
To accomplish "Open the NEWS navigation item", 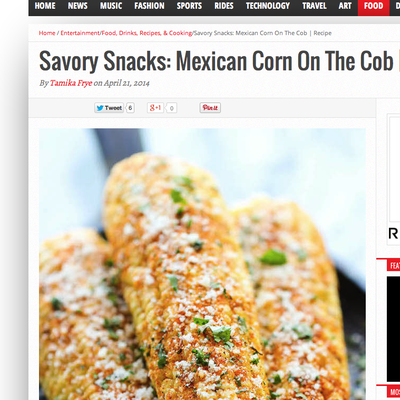I will [78, 6].
